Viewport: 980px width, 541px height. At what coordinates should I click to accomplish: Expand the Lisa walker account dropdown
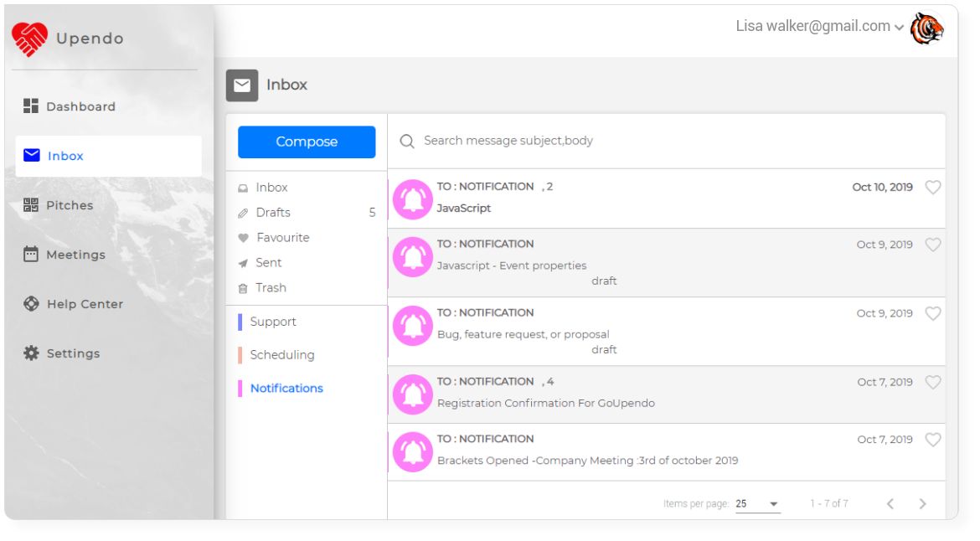[899, 28]
